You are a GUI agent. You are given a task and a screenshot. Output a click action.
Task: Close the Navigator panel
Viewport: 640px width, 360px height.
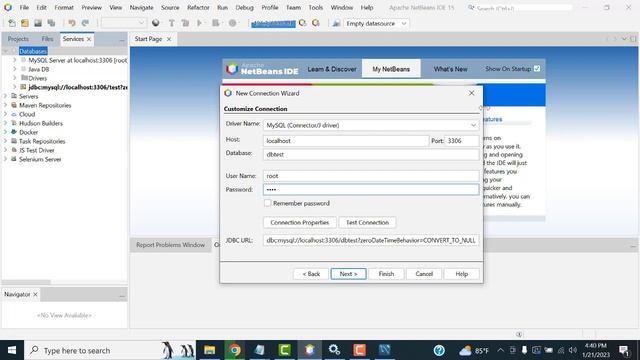[36, 294]
